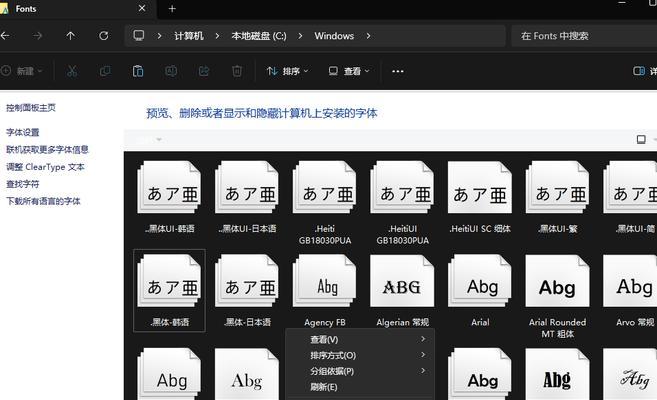Click 计算机 in the address breadcrumb
657x400 pixels.
click(x=189, y=36)
